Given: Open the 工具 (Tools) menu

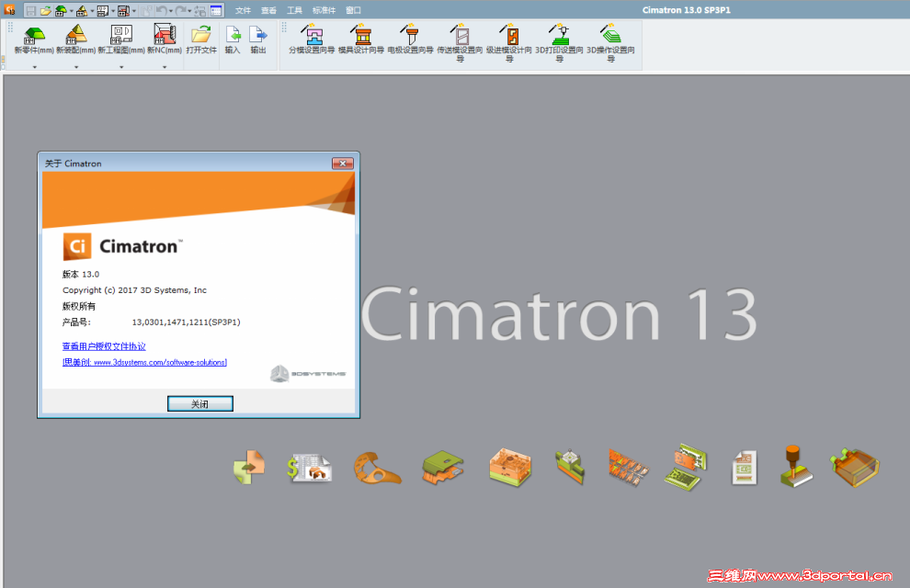Looking at the screenshot, I should click(294, 10).
